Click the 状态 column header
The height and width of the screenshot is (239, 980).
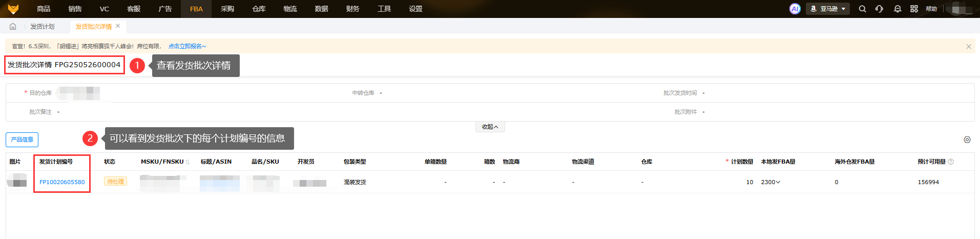click(x=110, y=162)
